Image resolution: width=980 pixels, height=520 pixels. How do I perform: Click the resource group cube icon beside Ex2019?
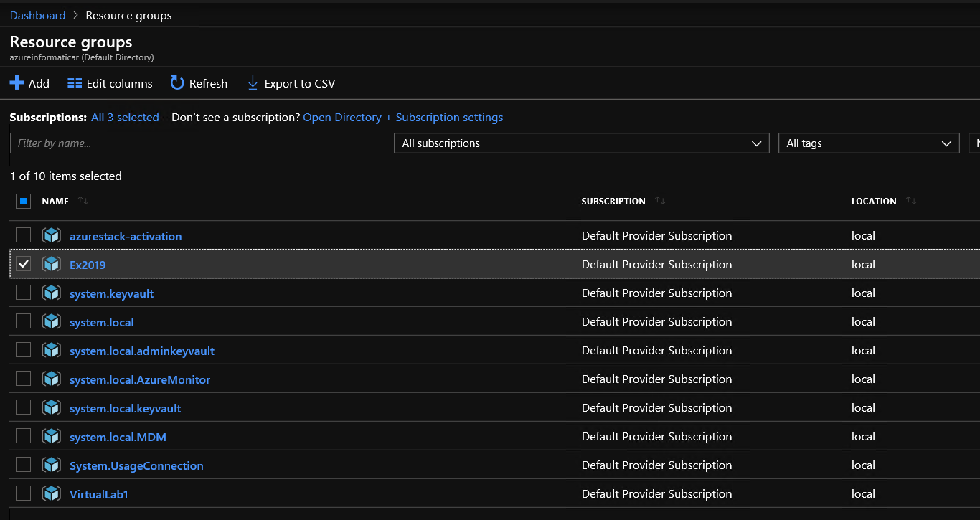(x=51, y=263)
